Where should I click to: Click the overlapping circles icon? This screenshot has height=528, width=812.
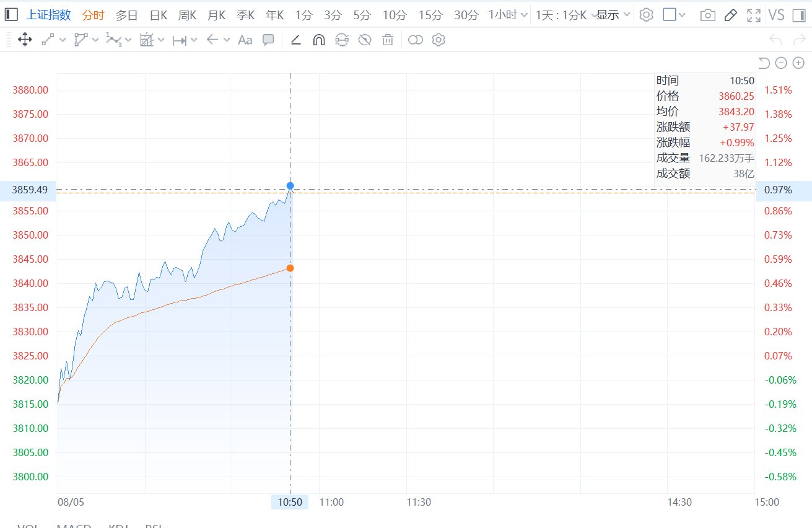coord(416,40)
